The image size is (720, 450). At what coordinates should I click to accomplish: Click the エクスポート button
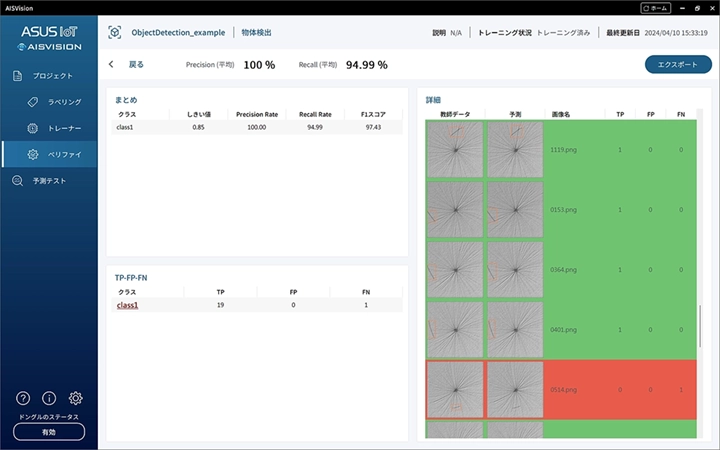678,64
